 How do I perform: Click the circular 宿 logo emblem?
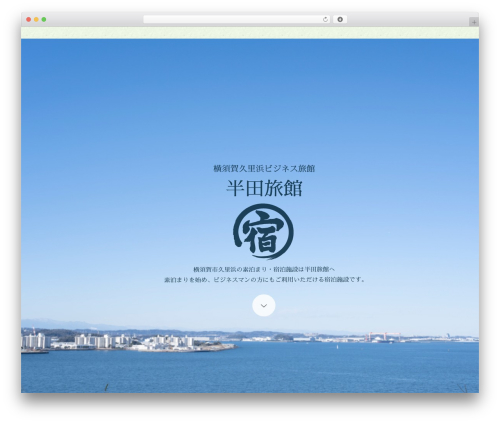pyautogui.click(x=263, y=232)
